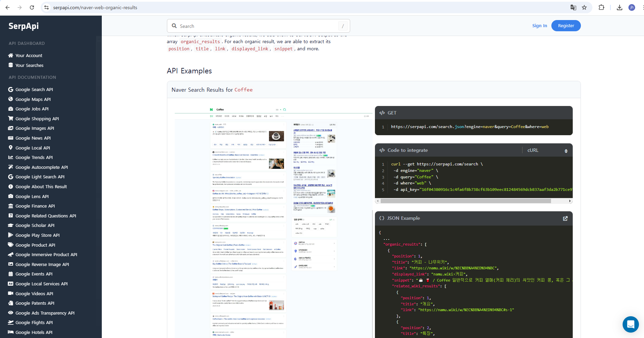The width and height of the screenshot is (644, 338).
Task: Click the code scrollbar left arrow
Action: point(377,201)
